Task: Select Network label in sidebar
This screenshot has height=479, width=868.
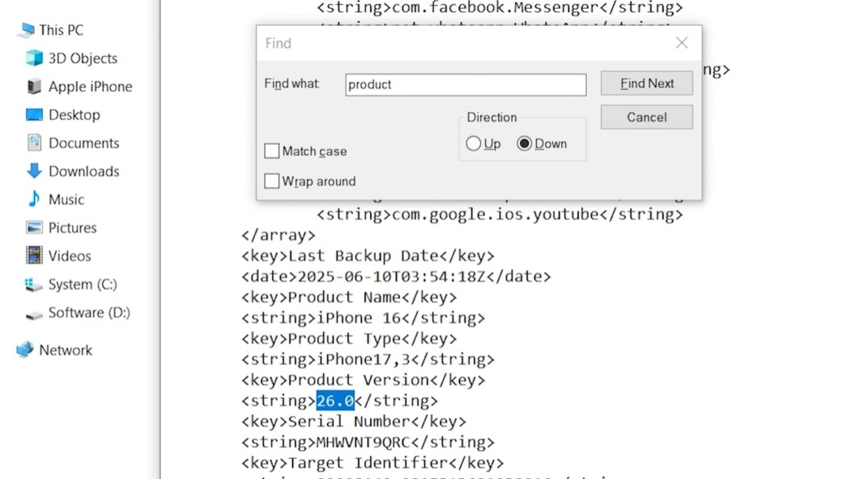Action: (66, 350)
